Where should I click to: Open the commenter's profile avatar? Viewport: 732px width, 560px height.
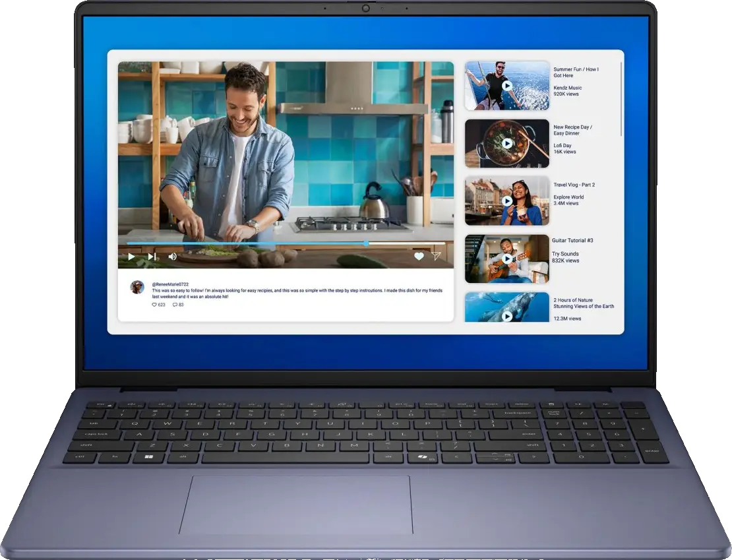coord(137,287)
